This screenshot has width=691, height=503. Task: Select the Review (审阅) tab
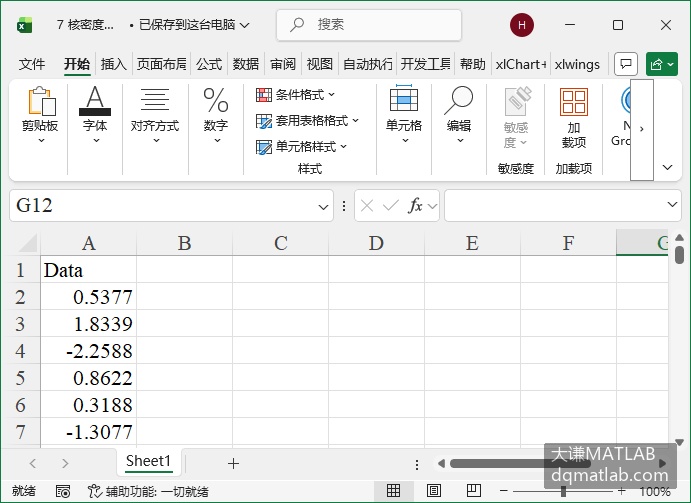(283, 64)
